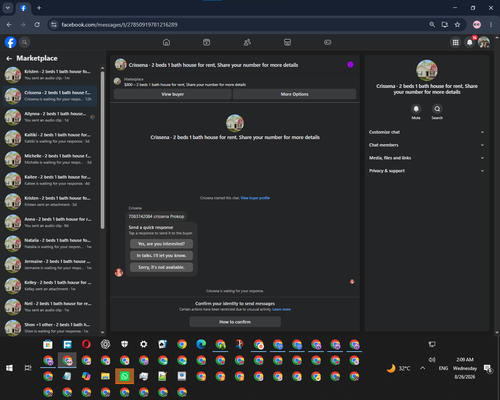
Task: Open Microsoft Edge from the taskbar
Action: click(201, 344)
